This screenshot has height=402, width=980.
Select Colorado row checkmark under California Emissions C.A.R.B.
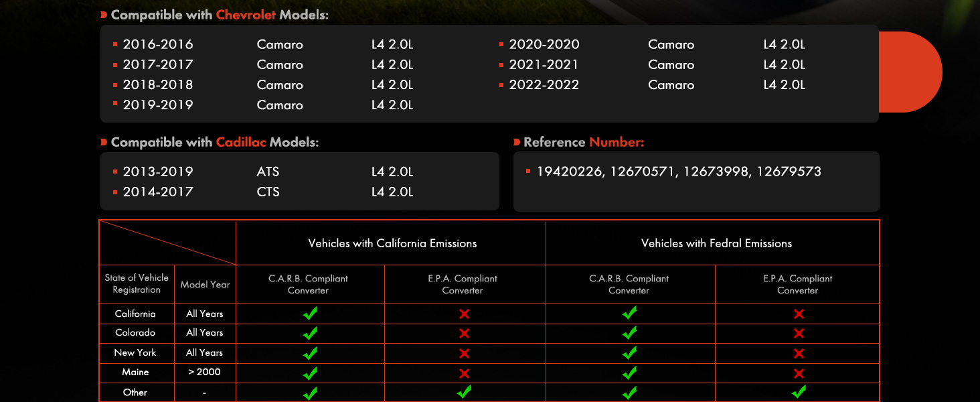tap(310, 333)
